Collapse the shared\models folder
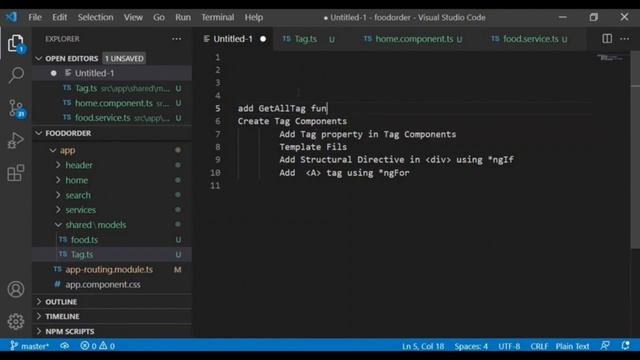 (58, 224)
